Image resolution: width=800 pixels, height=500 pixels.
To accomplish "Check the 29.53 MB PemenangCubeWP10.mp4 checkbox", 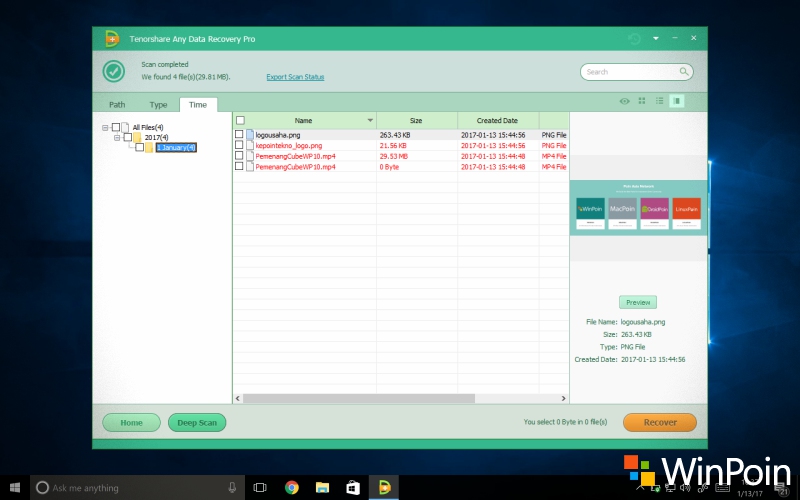I will (239, 156).
